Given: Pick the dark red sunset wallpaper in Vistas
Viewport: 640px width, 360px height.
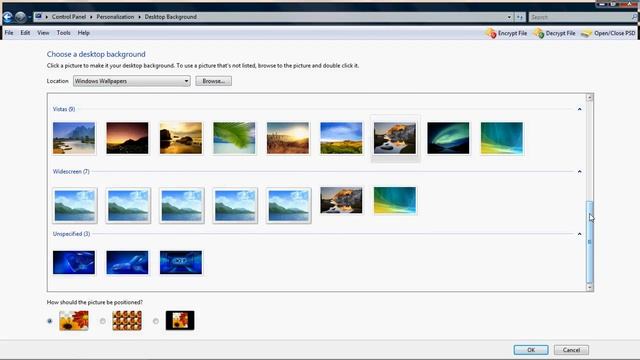Looking at the screenshot, I should [127, 138].
